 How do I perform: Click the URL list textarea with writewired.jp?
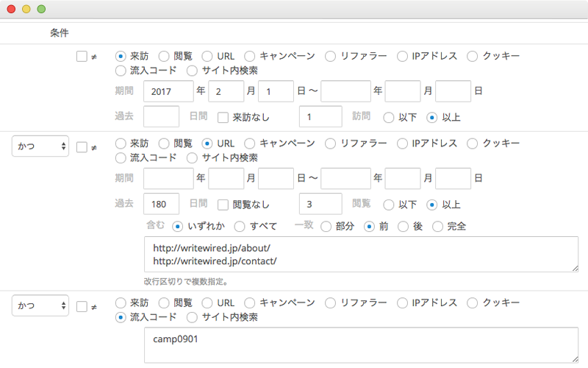(x=361, y=254)
